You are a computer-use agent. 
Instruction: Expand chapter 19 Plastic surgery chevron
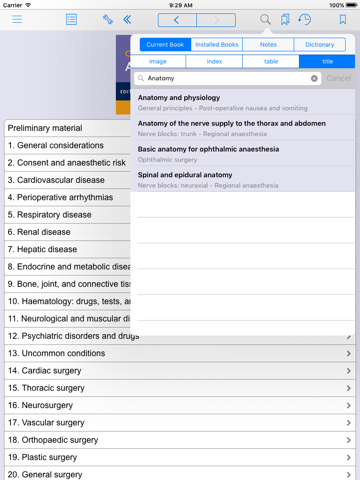point(349,457)
